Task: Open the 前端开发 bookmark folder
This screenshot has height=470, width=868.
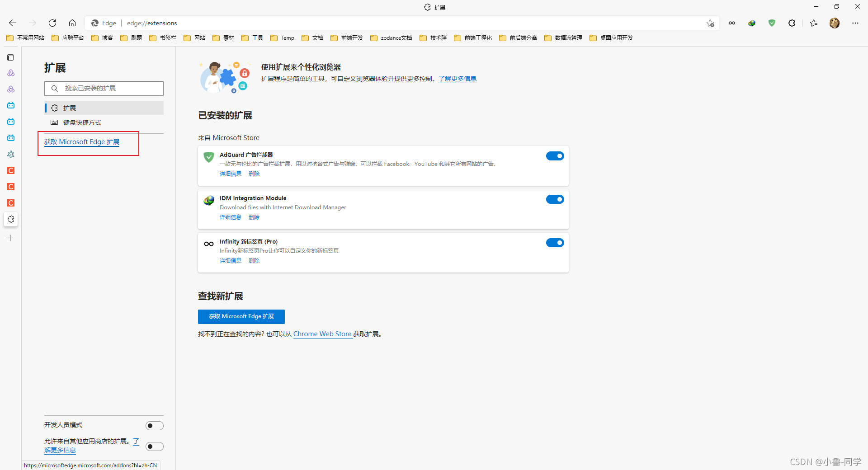Action: [347, 38]
